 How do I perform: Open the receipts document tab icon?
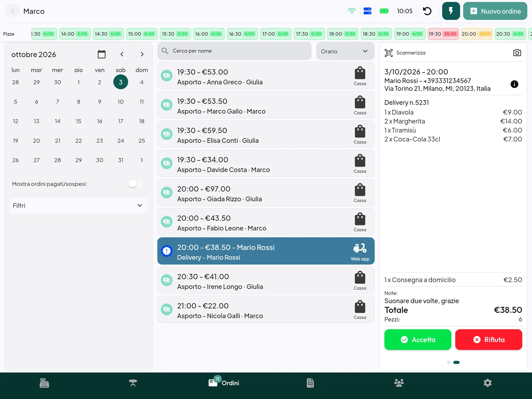[x=310, y=383]
